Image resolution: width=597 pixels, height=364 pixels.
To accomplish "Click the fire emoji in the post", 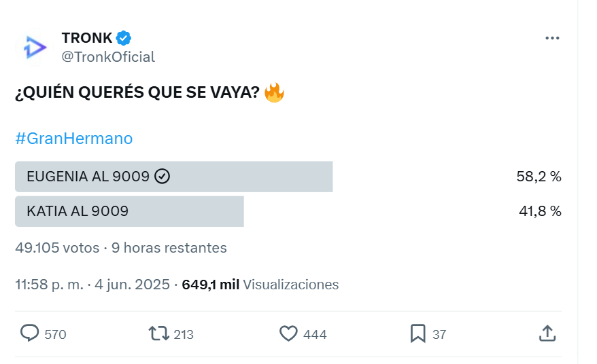I will pyautogui.click(x=274, y=92).
